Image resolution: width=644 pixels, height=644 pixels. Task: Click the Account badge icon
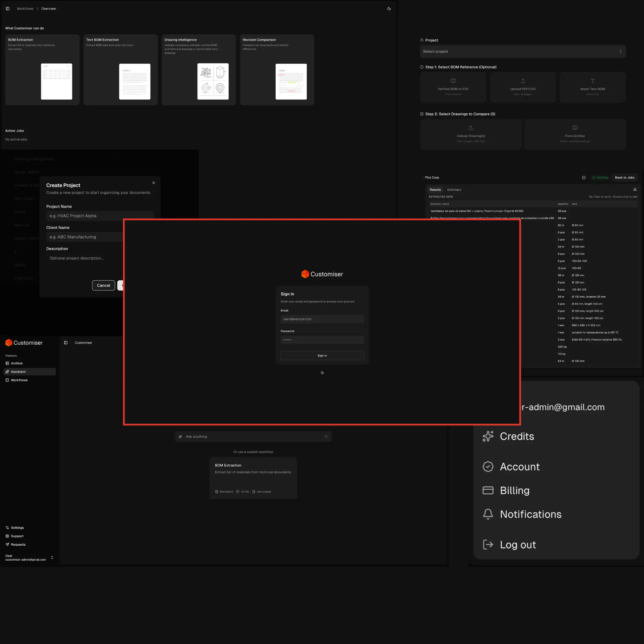tap(488, 467)
